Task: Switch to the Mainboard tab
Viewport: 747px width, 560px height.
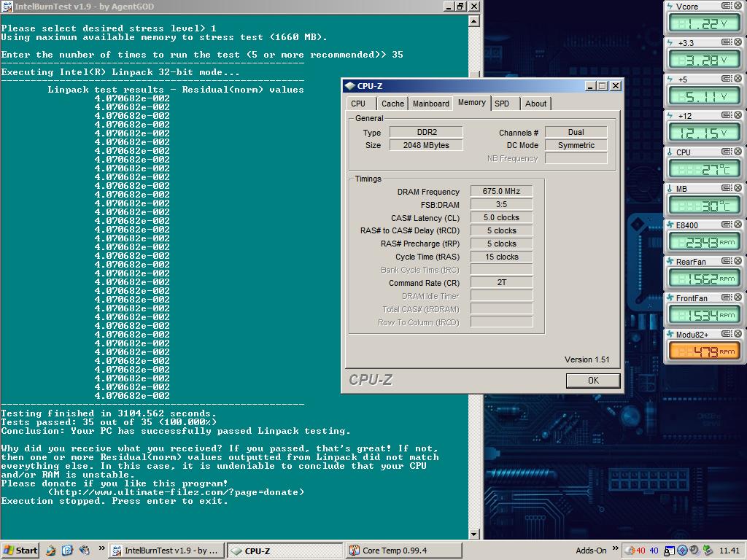Action: [x=430, y=104]
